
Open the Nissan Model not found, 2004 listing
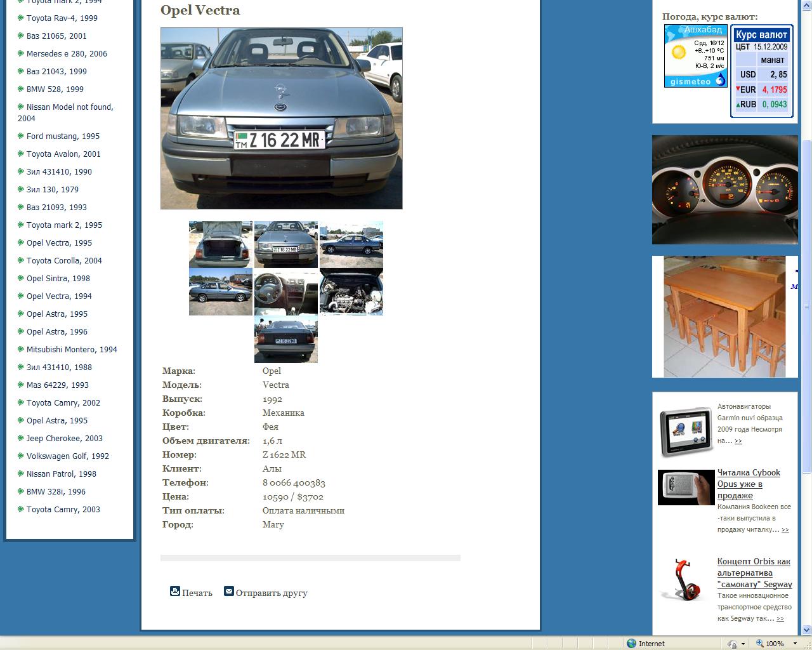(66, 112)
